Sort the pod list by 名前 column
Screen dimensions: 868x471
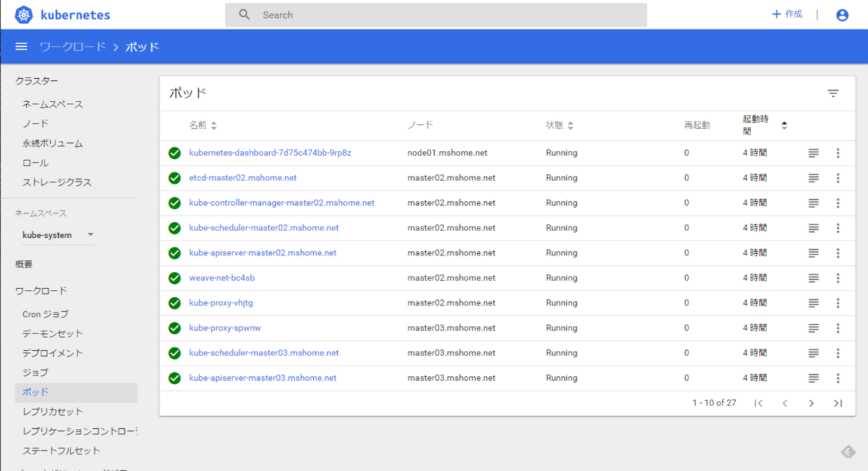click(202, 126)
